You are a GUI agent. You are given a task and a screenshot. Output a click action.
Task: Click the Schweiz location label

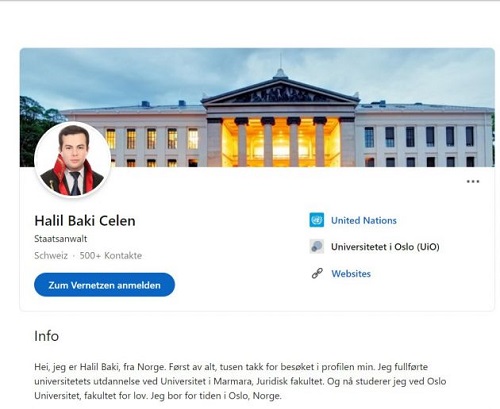51,256
